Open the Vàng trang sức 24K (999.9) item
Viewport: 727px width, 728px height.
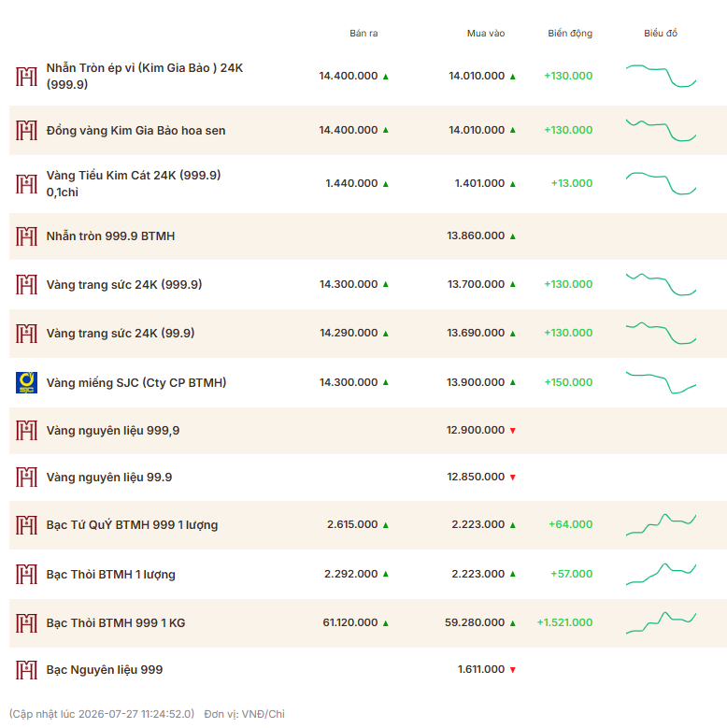[x=124, y=285]
